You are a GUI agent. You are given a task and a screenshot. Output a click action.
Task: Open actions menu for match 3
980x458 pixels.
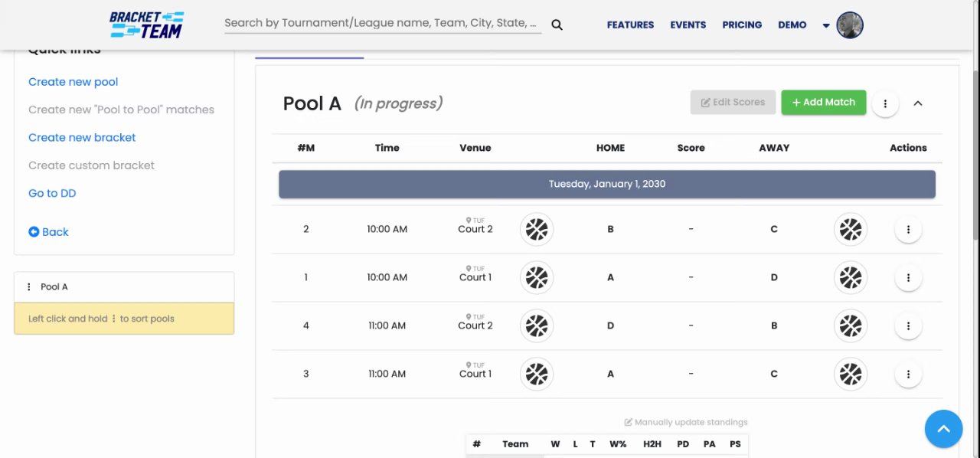coord(908,374)
